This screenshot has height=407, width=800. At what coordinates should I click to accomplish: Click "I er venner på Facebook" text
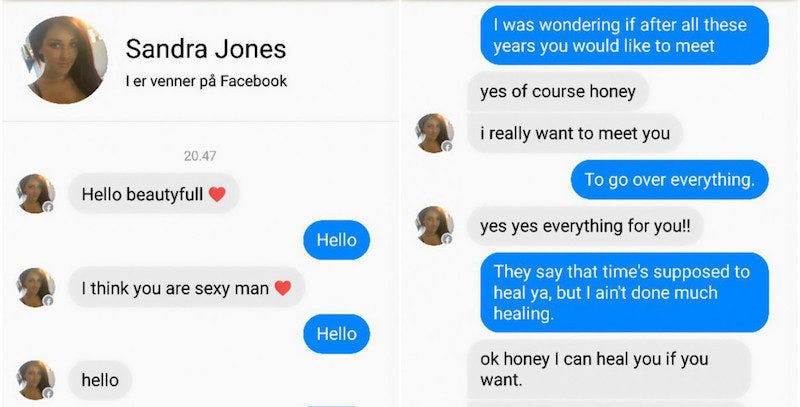206,81
